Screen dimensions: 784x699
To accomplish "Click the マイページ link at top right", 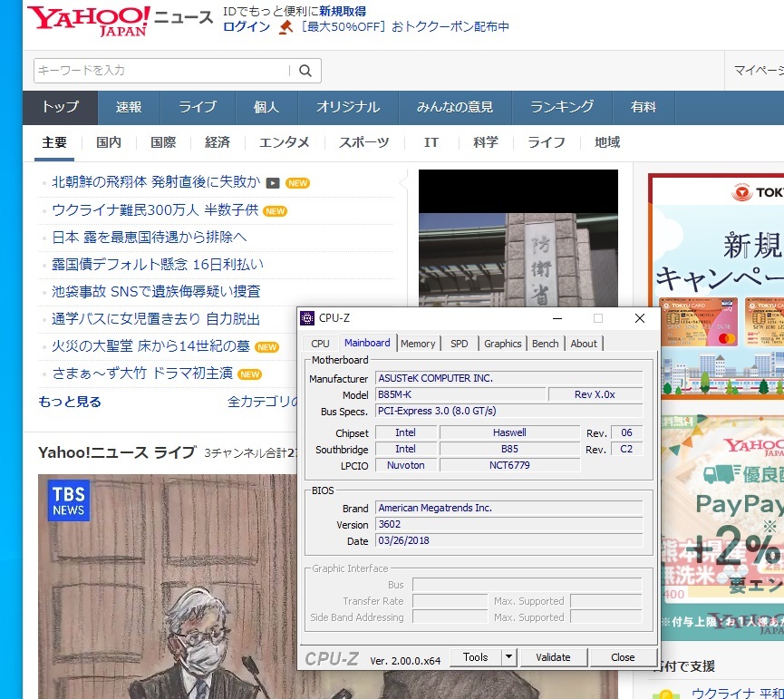I will coord(759,71).
